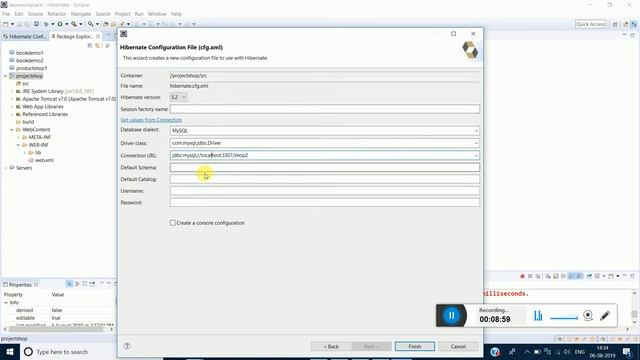The height and width of the screenshot is (360, 640).
Task: Select web.xml file in tree
Action: (x=44, y=160)
